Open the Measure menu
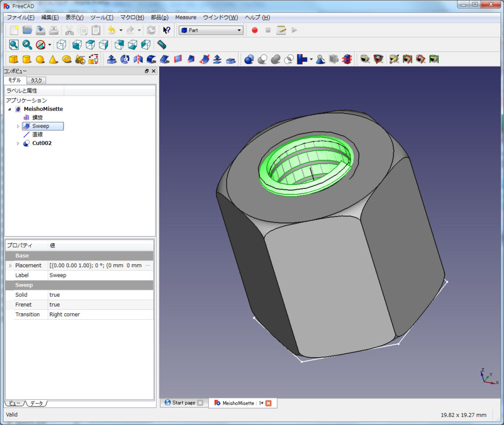The width and height of the screenshot is (504, 425). [186, 17]
